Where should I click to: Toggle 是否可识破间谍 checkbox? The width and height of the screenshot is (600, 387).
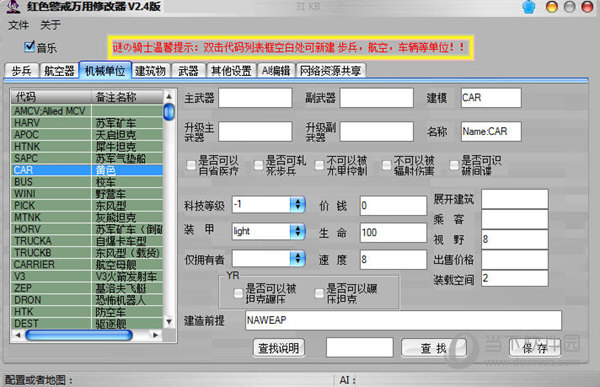pos(454,165)
